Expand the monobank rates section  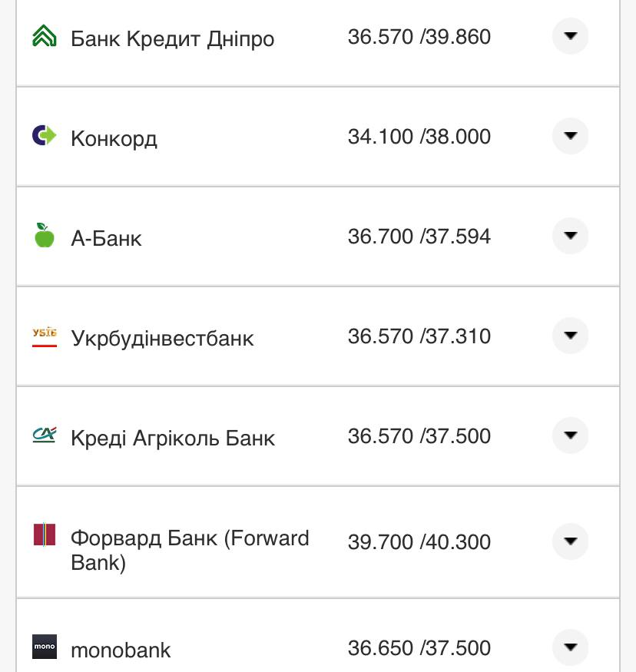[x=570, y=647]
